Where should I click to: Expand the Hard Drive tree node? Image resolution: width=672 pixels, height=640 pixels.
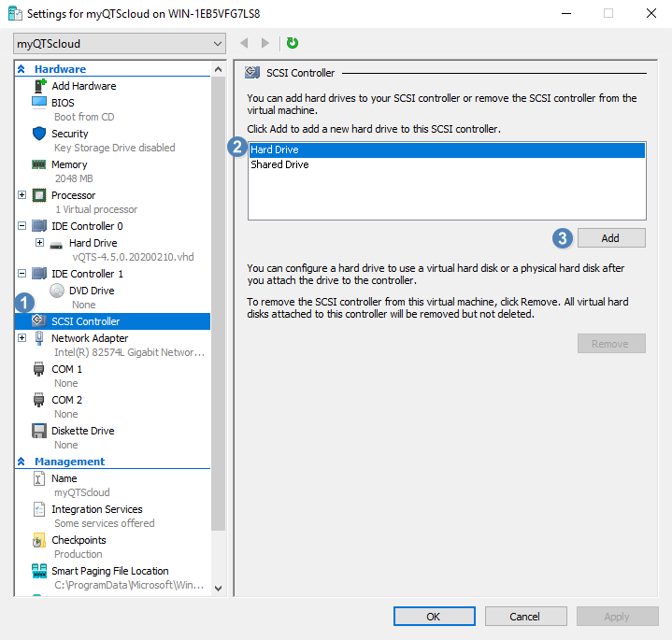coord(39,243)
